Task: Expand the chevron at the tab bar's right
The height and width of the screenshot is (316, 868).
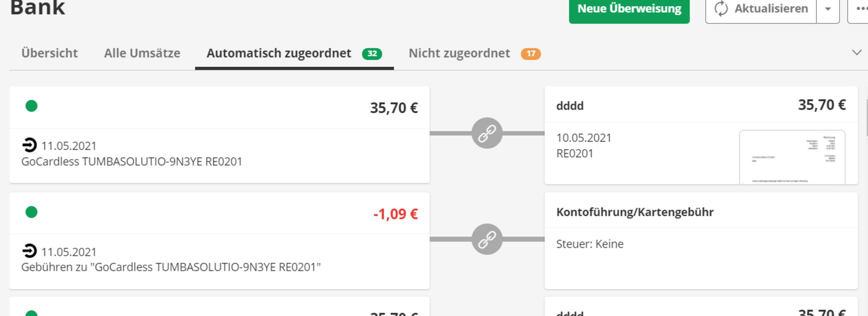Action: point(856,52)
